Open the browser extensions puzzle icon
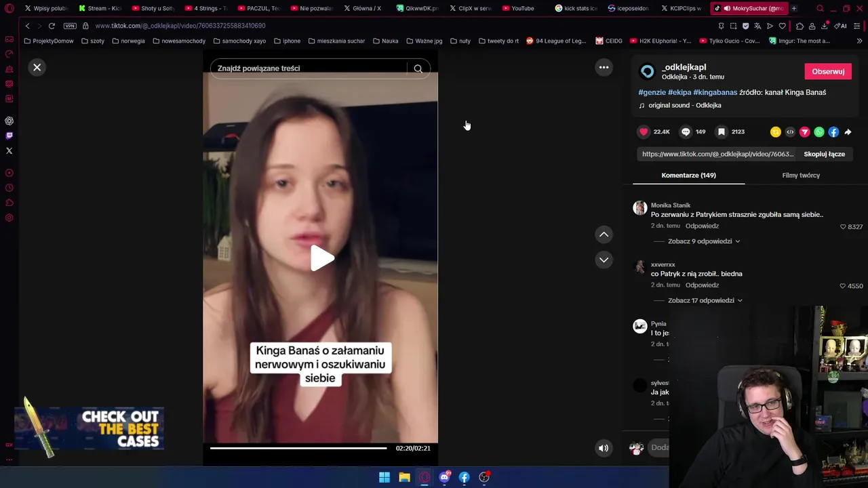This screenshot has height=488, width=868. pyautogui.click(x=800, y=26)
